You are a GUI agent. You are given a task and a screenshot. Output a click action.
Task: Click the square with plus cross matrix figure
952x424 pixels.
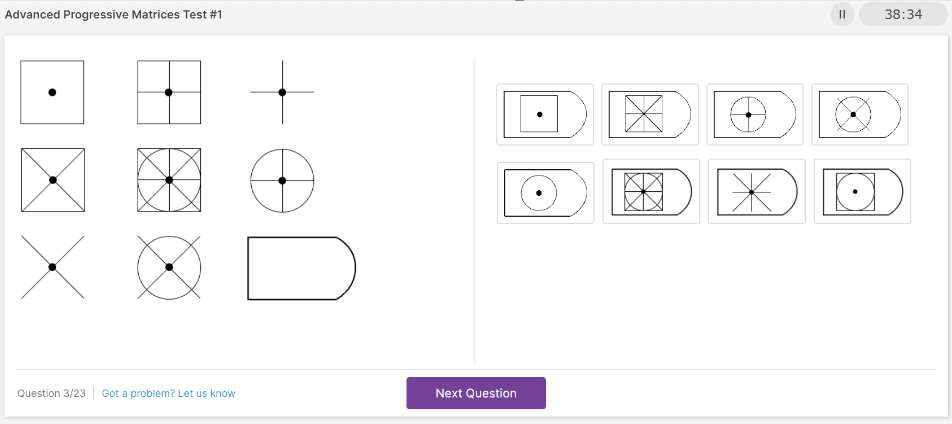tap(169, 92)
